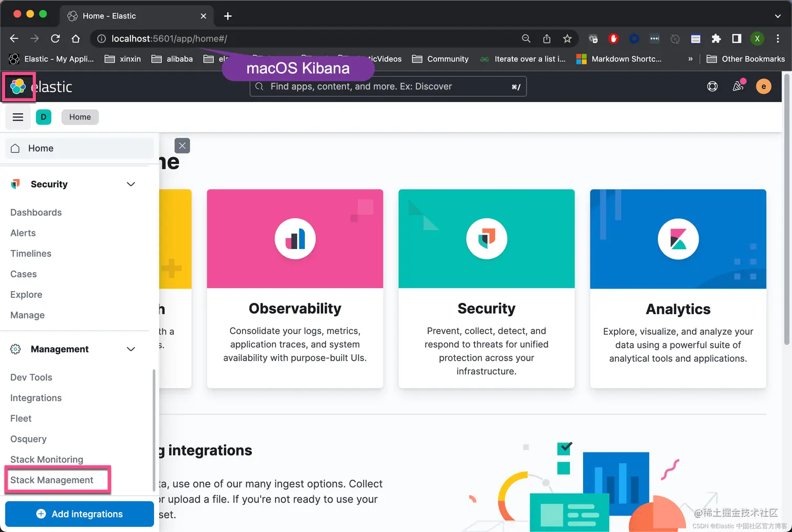This screenshot has height=532, width=792.
Task: Open the Community bookmarks folder
Action: point(441,59)
